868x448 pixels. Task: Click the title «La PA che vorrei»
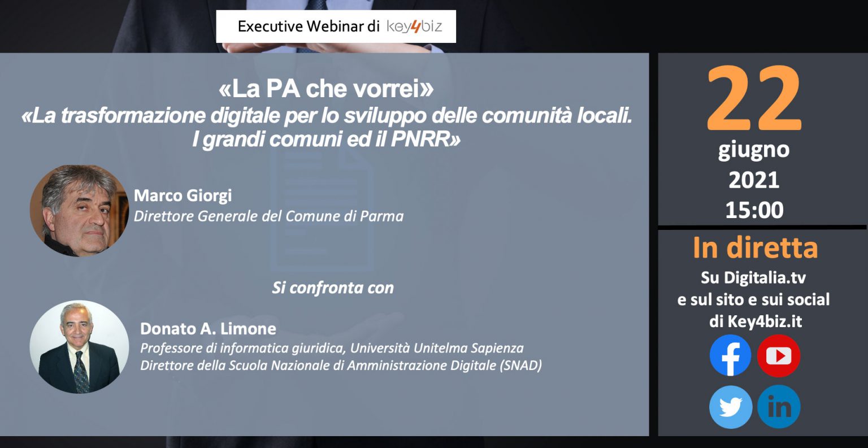[x=326, y=89]
